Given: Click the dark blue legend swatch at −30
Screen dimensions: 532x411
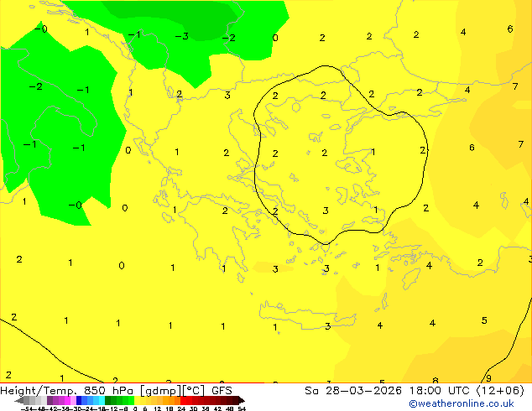Looking at the screenshot, I should 79,400.
